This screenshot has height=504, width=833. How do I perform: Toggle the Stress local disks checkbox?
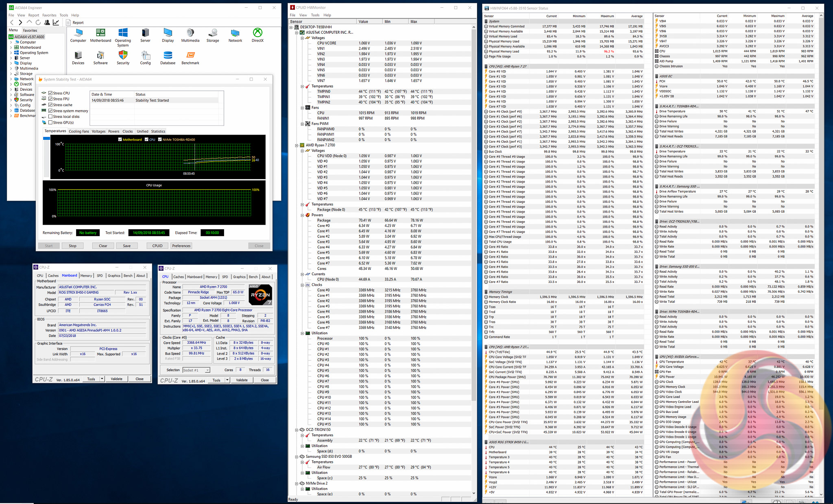click(x=50, y=117)
